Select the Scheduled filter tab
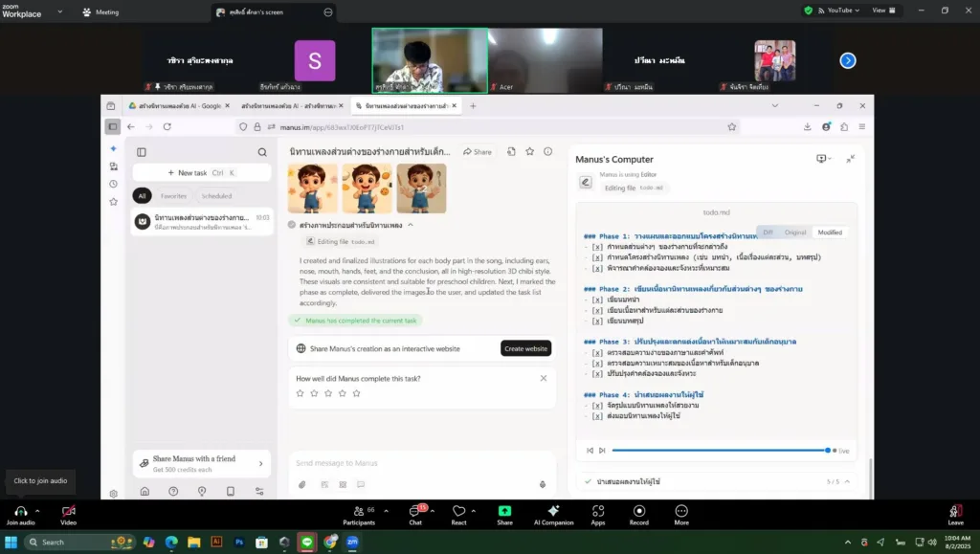 (216, 196)
